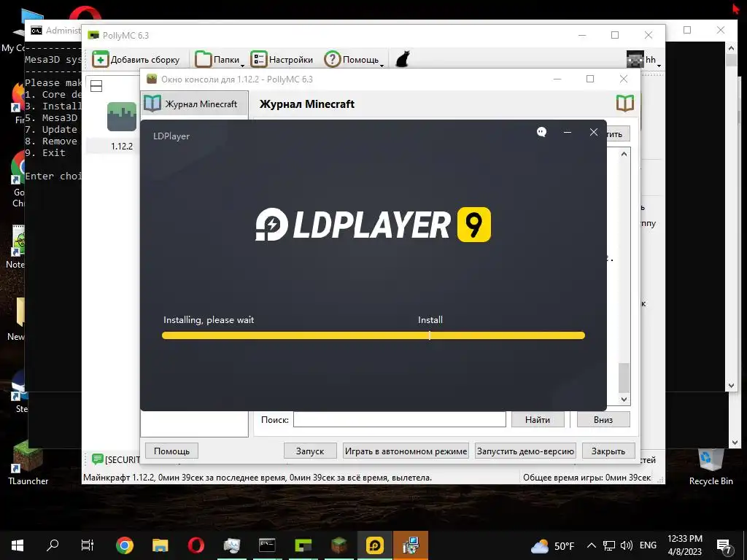Minimize the LDPlayer installer window
747x560 pixels.
pos(568,132)
